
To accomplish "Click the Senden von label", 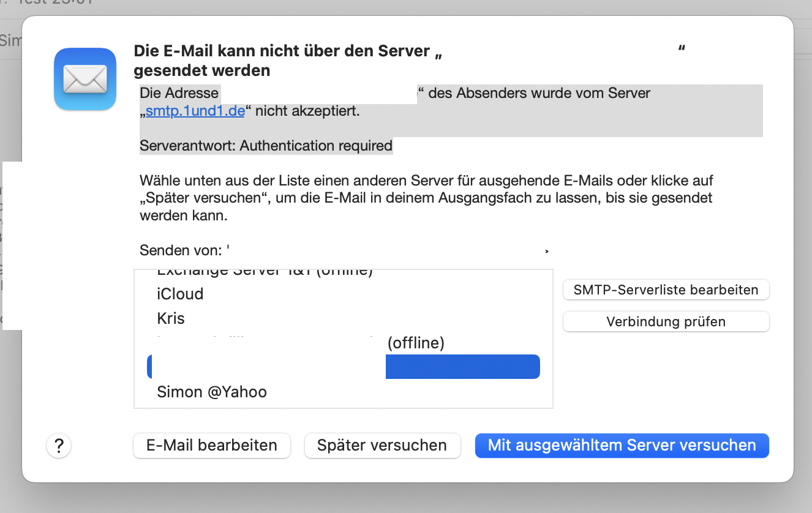I will click(x=180, y=250).
